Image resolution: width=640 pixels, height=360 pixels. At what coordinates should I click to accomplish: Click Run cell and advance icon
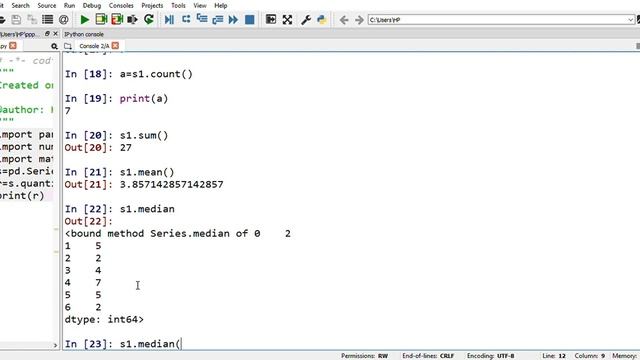click(x=117, y=20)
